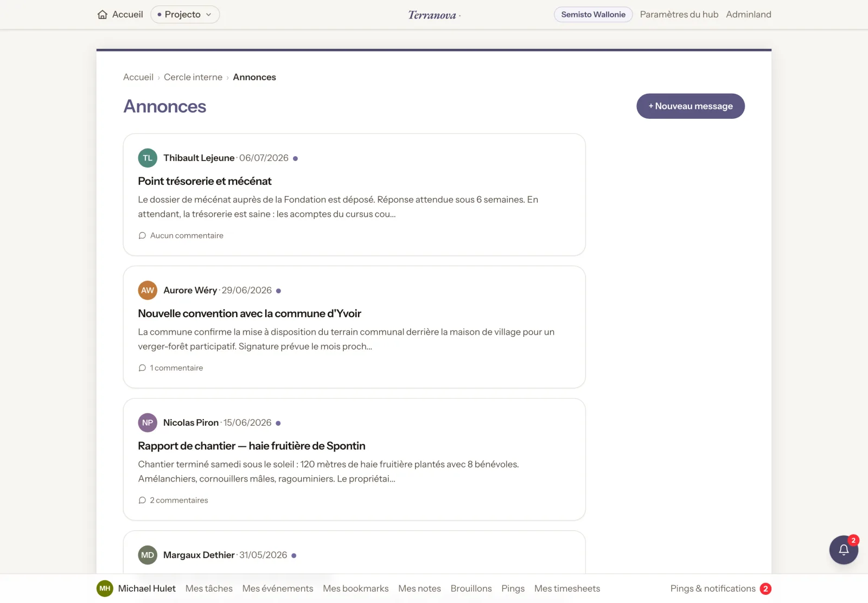Click the Accueil breadcrumb link
868x603 pixels.
coord(138,77)
